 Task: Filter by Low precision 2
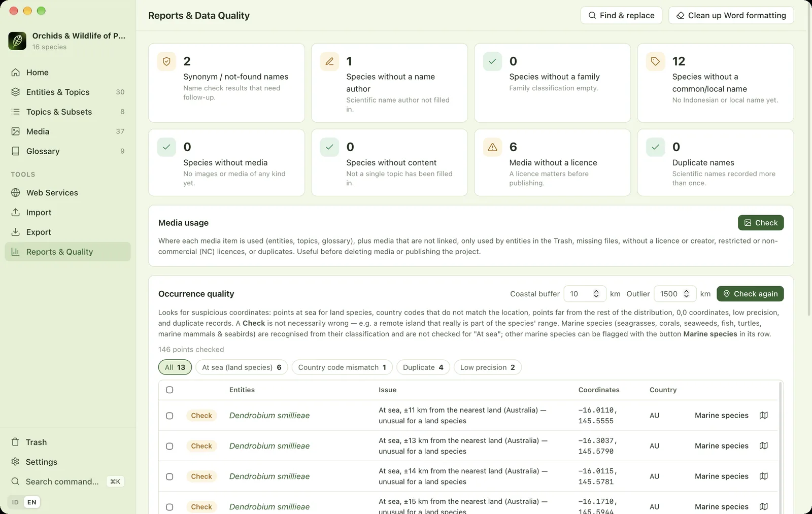tap(488, 367)
